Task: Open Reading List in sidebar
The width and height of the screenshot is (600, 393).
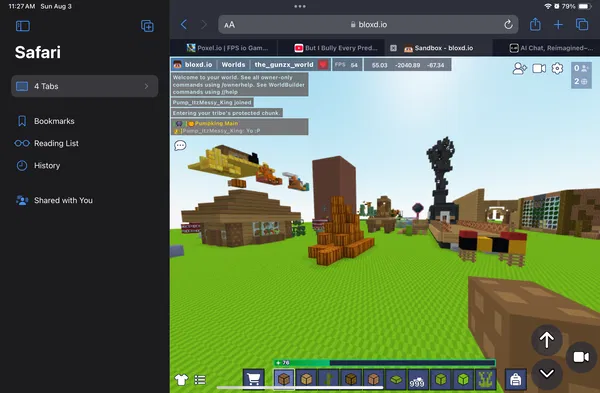Action: click(x=47, y=143)
